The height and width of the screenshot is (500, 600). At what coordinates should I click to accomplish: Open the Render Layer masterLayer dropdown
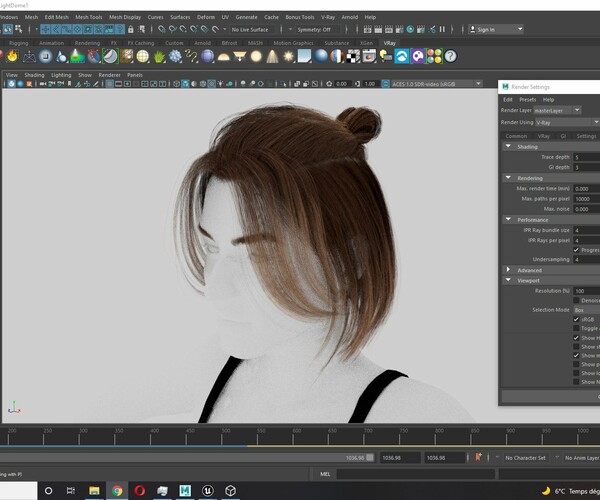pyautogui.click(x=558, y=110)
